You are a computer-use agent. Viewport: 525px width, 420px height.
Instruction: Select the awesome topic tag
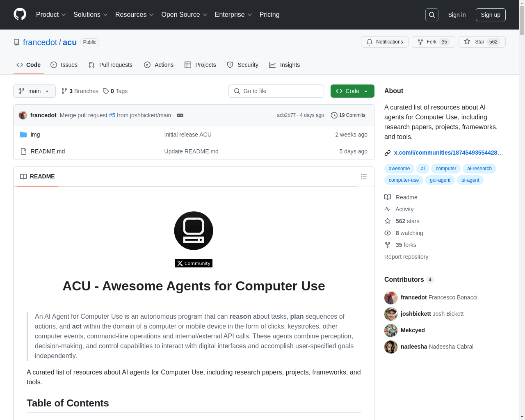pyautogui.click(x=399, y=169)
